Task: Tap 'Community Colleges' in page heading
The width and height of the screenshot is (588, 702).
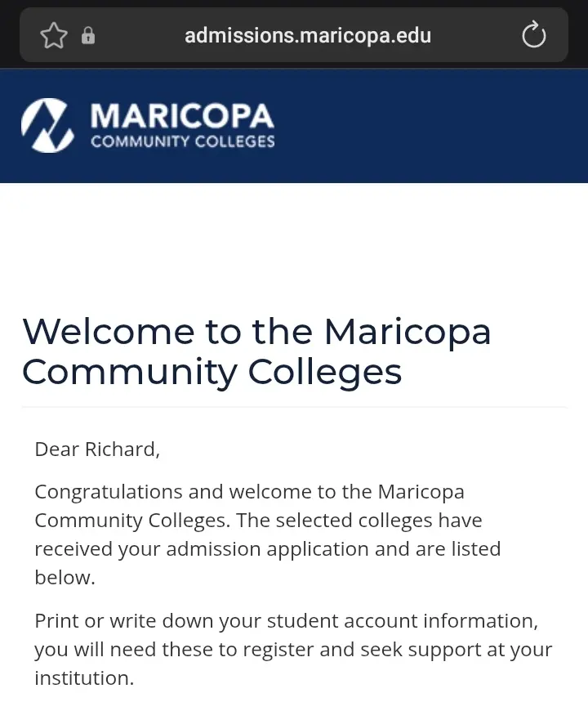Action: 212,372
